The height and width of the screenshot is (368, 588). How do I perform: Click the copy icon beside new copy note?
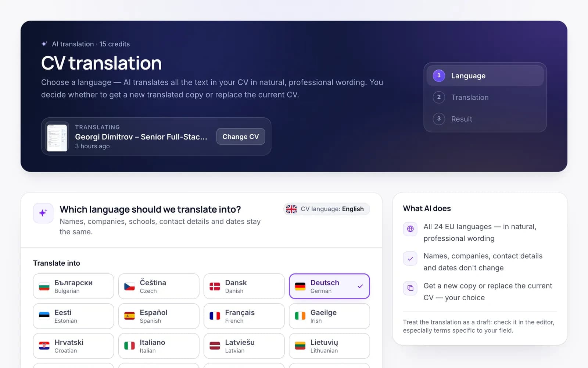[x=410, y=288]
